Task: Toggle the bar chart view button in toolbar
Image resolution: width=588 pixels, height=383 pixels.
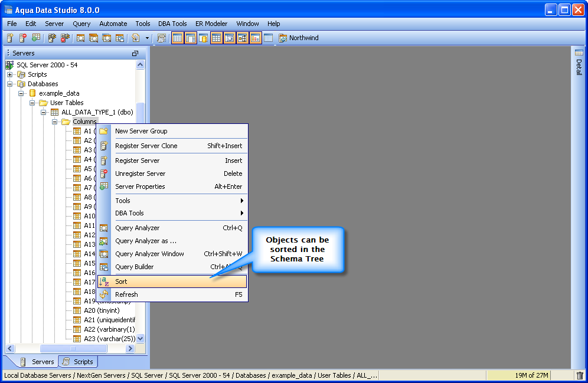Action: (x=256, y=38)
